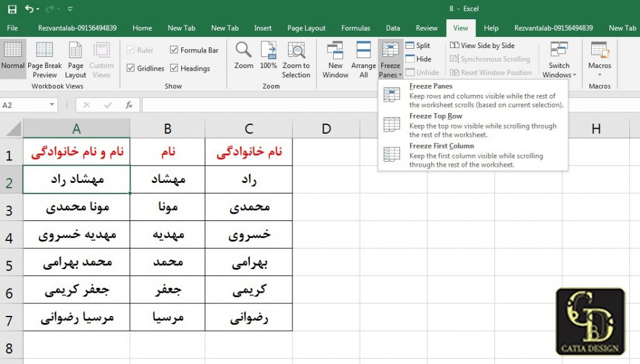The width and height of the screenshot is (640, 364).
Task: Toggle the Formula Bar checkbox
Action: (x=174, y=50)
